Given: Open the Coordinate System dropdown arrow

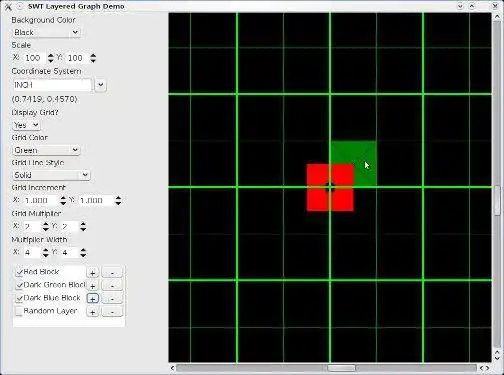Looking at the screenshot, I should pyautogui.click(x=101, y=85).
